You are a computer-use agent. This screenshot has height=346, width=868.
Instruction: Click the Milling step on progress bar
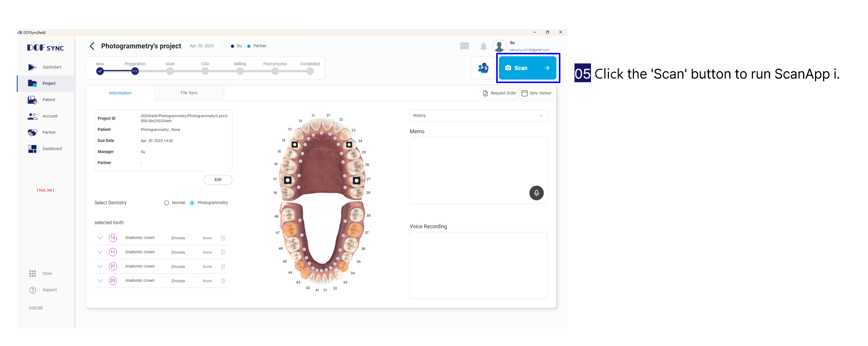pos(240,71)
